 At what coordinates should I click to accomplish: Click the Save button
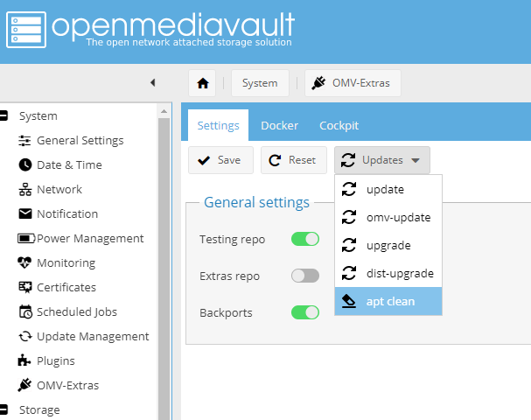220,160
